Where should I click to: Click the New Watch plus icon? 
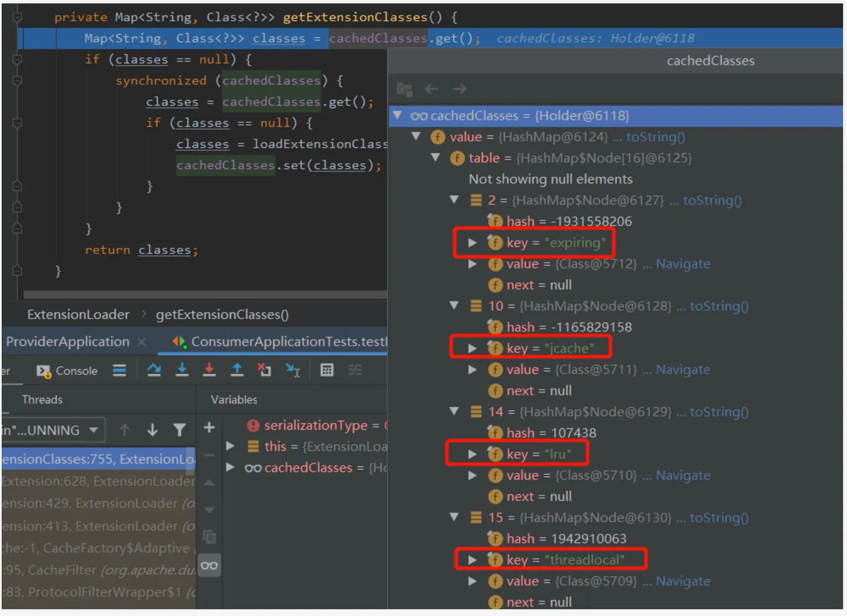(209, 428)
